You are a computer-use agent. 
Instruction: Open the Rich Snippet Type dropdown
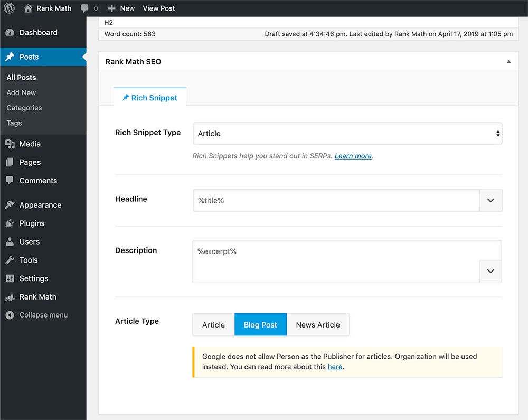[x=347, y=134]
